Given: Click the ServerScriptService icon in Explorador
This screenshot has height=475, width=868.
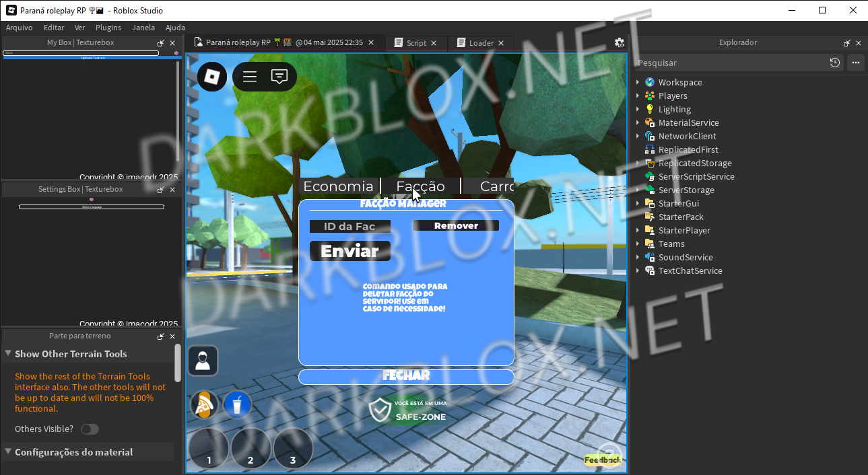Looking at the screenshot, I should [650, 176].
